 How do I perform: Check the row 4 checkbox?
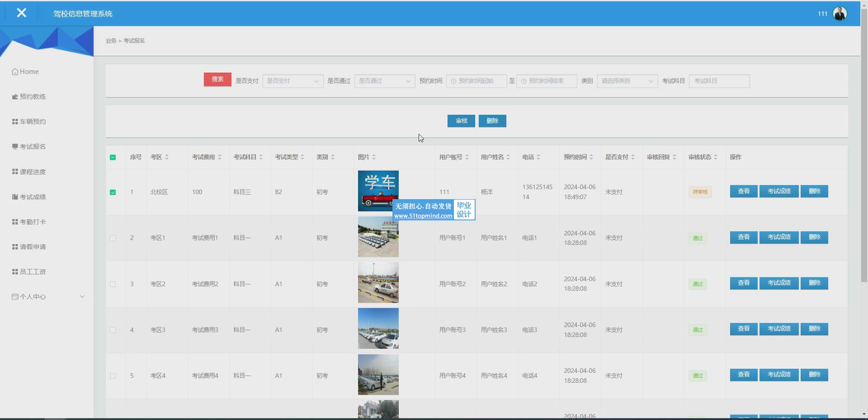click(113, 330)
